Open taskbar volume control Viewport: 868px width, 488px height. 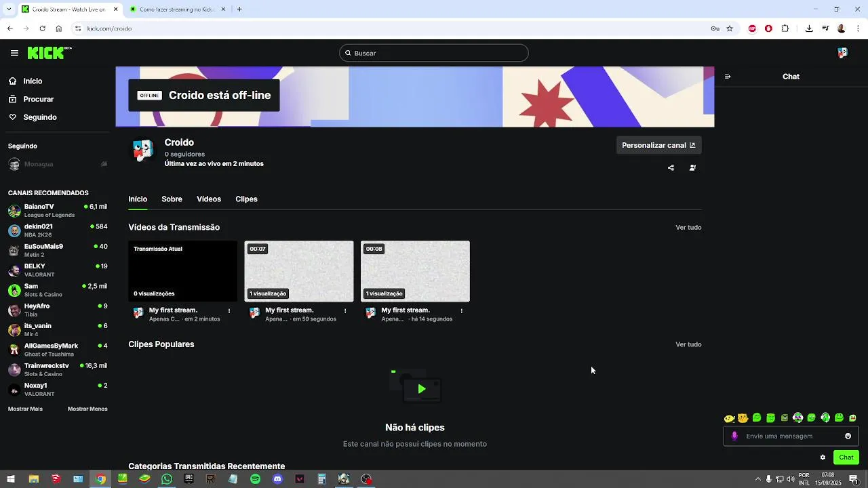(791, 479)
